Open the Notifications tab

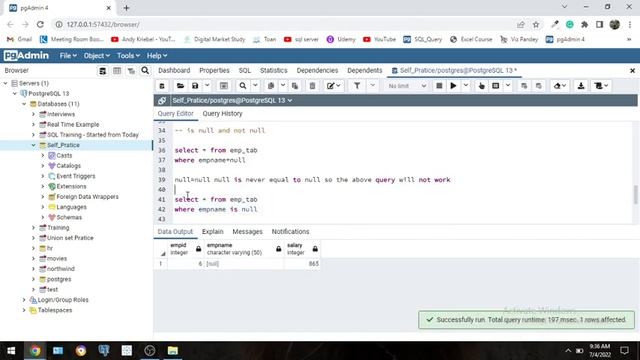pos(291,231)
